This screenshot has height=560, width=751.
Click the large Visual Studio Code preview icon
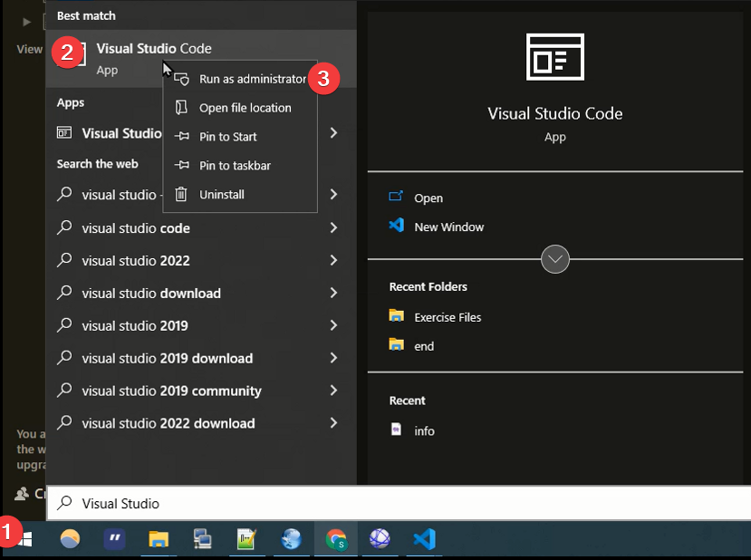555,57
